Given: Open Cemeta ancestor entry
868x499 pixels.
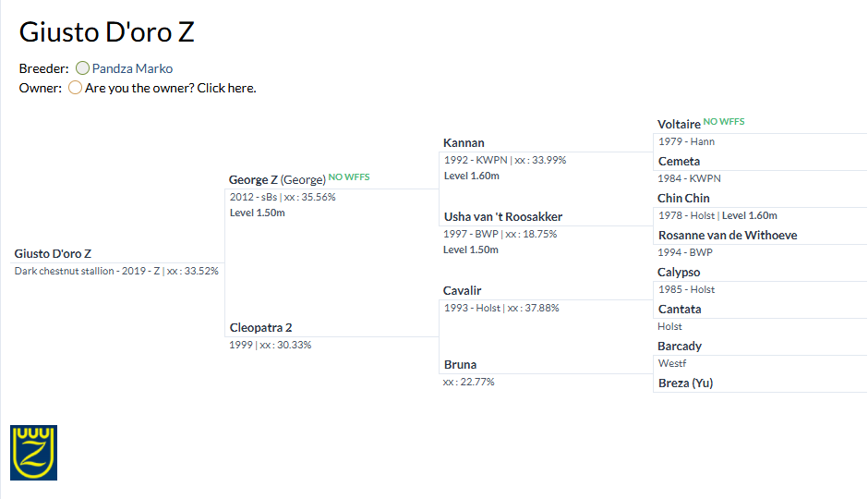Looking at the screenshot, I should click(680, 161).
